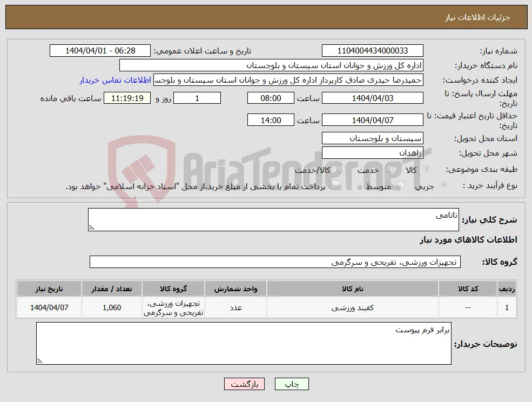Click the general description box containing تاتامی
The height and width of the screenshot is (402, 532).
(x=273, y=220)
